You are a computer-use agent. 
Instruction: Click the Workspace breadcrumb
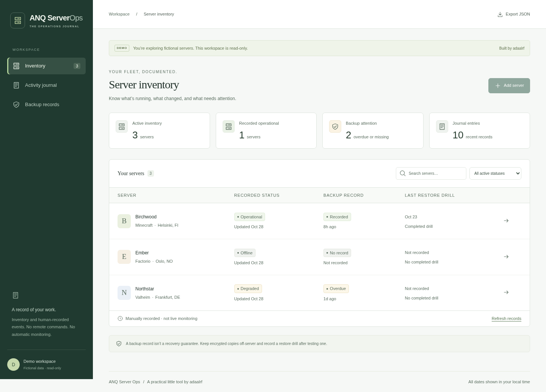click(x=119, y=14)
